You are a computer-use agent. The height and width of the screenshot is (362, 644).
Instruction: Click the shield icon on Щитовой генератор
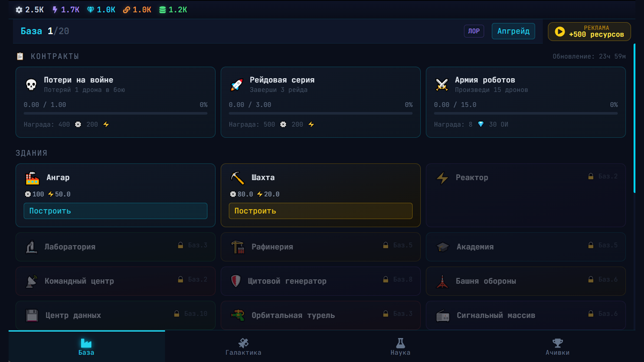click(237, 281)
